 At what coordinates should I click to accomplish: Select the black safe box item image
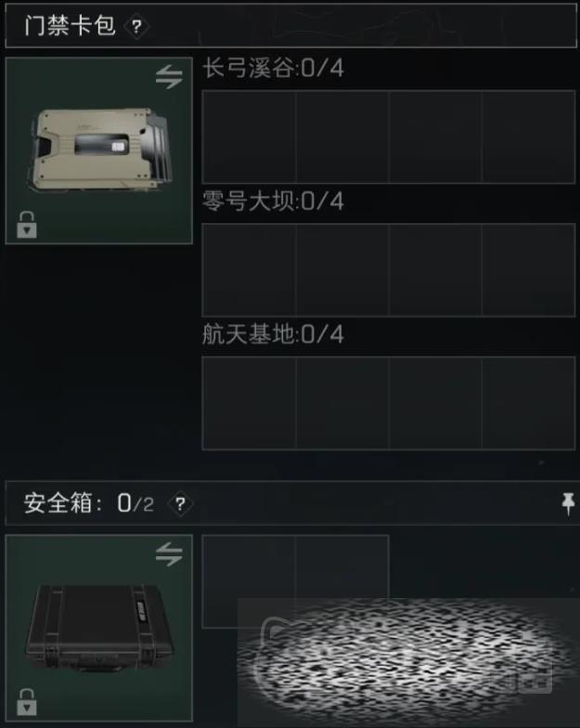(x=100, y=629)
